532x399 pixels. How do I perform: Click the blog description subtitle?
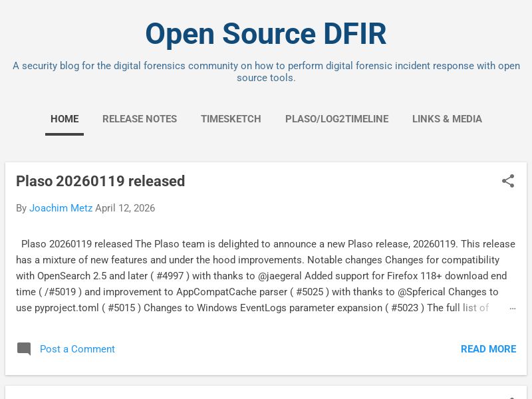(266, 72)
